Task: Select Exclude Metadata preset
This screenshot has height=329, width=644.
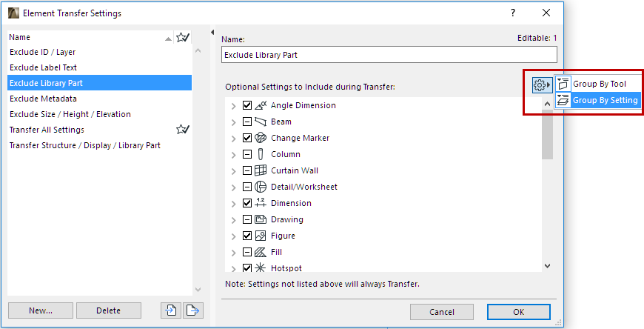Action: coord(99,99)
